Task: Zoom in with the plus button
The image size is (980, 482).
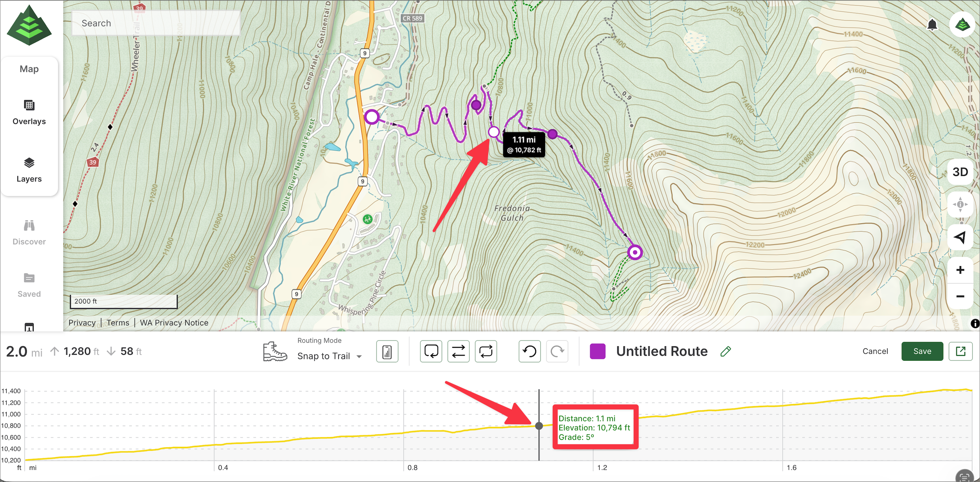Action: (960, 270)
